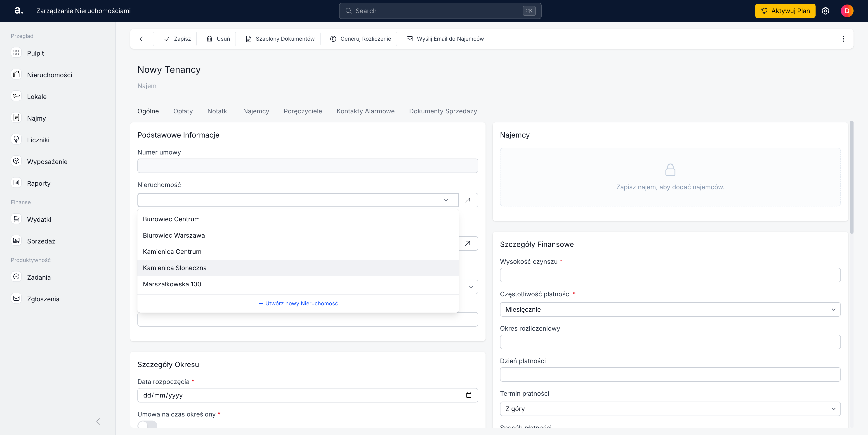Switch to the Dokumenty Sprzedaży tab
The image size is (868, 435).
(443, 111)
